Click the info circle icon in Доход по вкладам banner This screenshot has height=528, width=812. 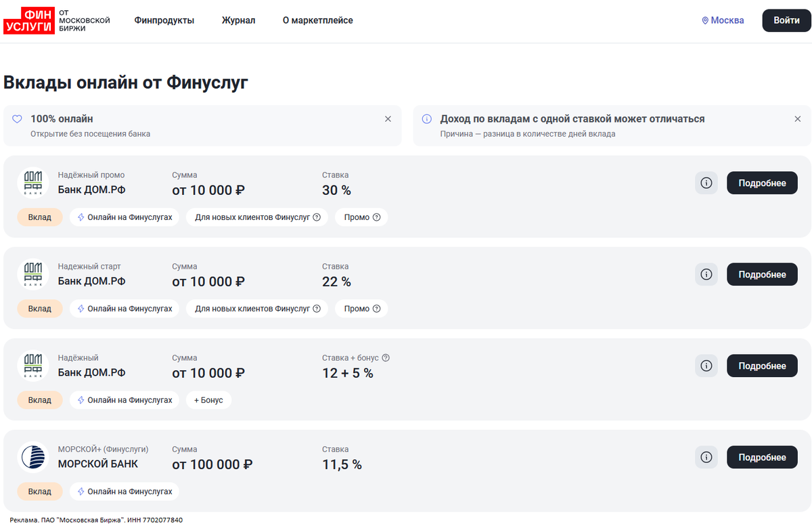pyautogui.click(x=427, y=119)
